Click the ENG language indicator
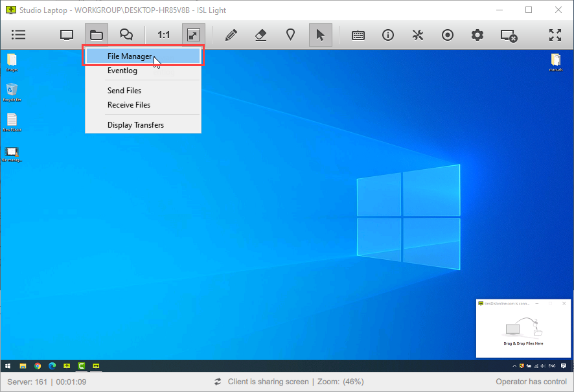Image resolution: width=574 pixels, height=392 pixels. (x=552, y=365)
